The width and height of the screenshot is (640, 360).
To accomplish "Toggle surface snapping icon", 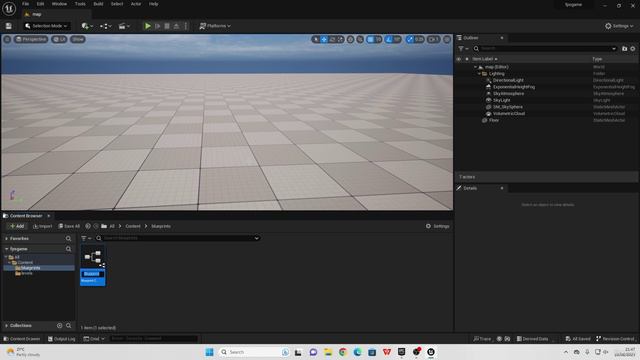I will click(360, 39).
